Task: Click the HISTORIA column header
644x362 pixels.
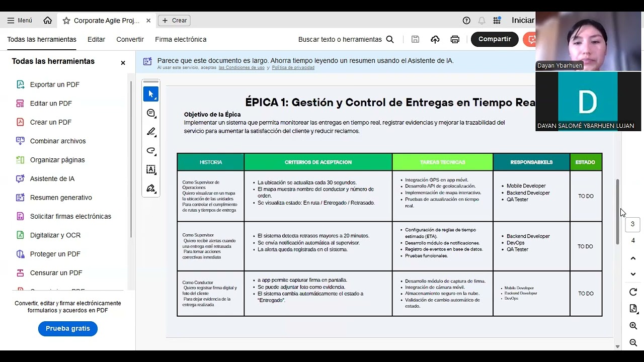Action: 211,162
